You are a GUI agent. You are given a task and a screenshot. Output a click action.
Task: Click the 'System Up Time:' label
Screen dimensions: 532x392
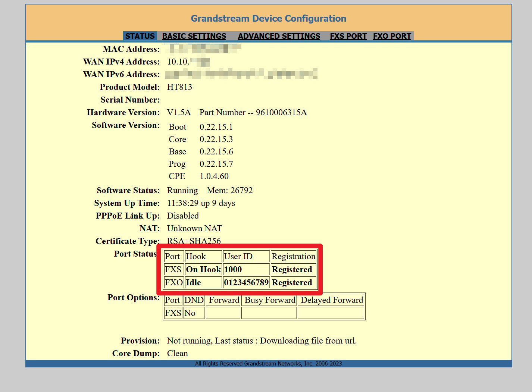click(127, 203)
